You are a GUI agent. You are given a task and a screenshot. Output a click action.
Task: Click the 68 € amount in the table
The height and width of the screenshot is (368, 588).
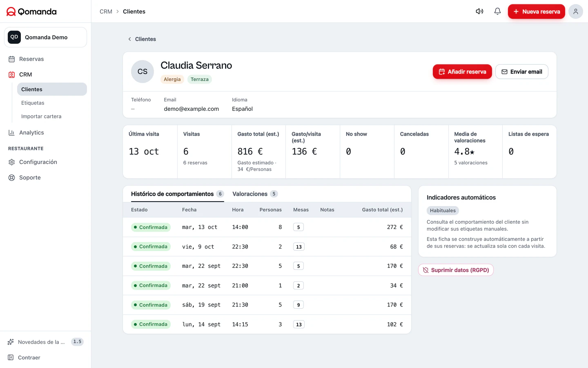click(396, 247)
